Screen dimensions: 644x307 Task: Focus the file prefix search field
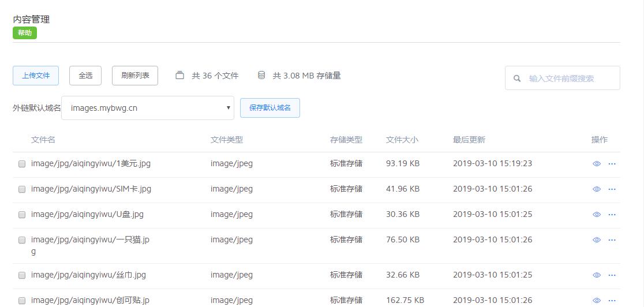point(568,78)
